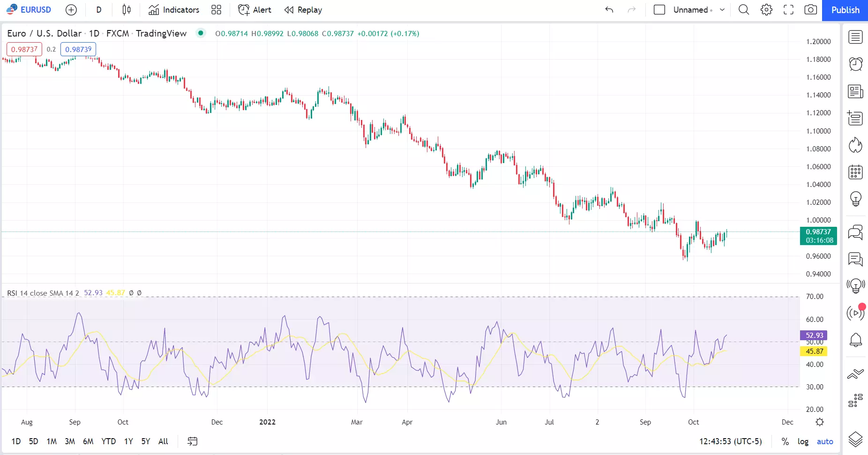Expand the layout dropdown arrow next to Unnamed
The width and height of the screenshot is (868, 455).
point(722,10)
